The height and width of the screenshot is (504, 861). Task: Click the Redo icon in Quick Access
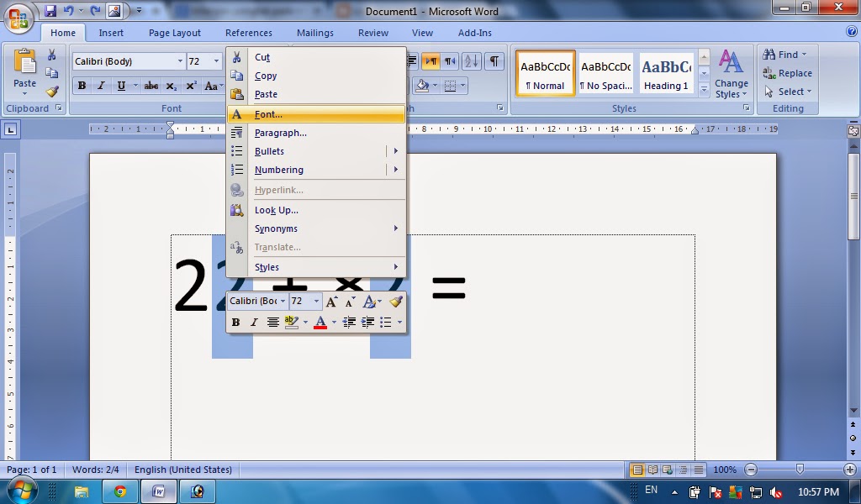[96, 10]
